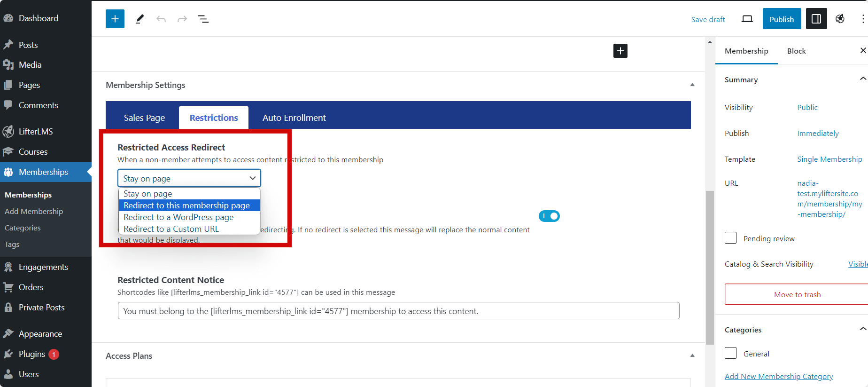The width and height of the screenshot is (868, 387).
Task: Click the Orders cart icon
Action: pyautogui.click(x=8, y=287)
